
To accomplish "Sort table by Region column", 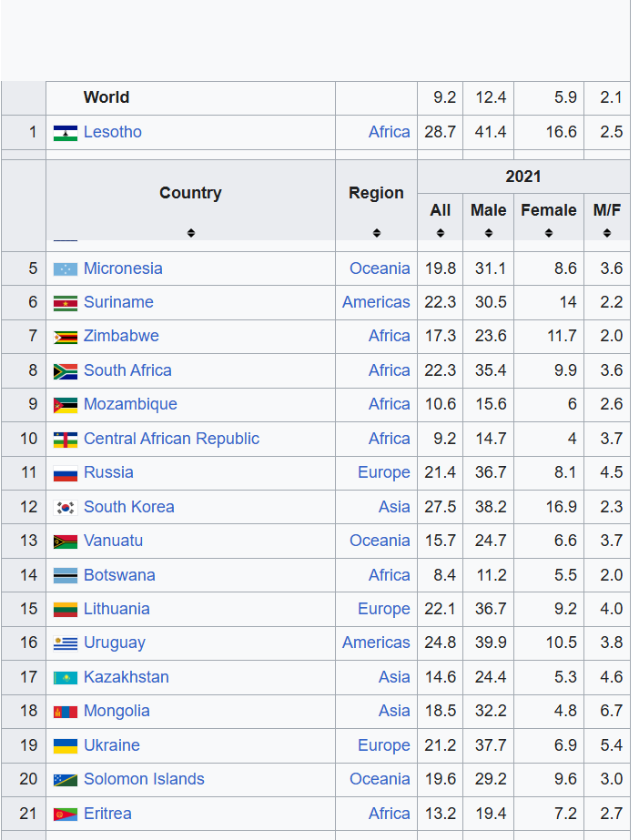I will click(376, 233).
